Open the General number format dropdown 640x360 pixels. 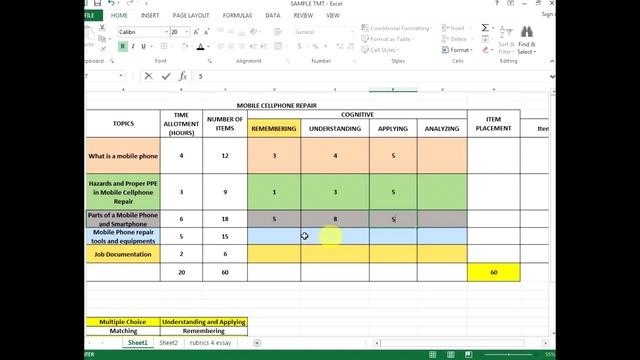[x=353, y=32]
